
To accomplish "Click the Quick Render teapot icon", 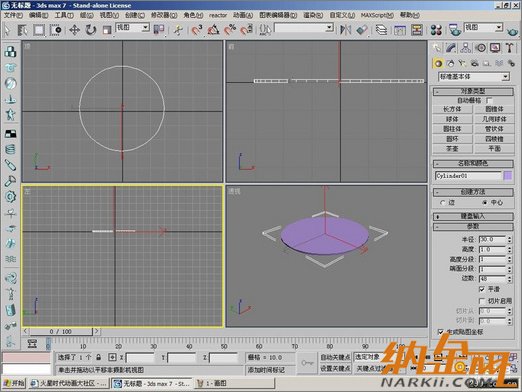I will [513, 31].
